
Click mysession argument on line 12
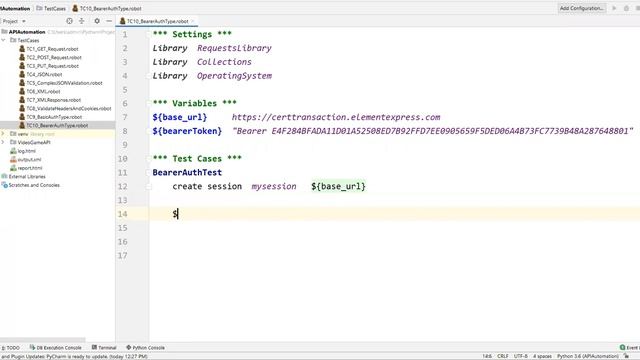point(274,187)
